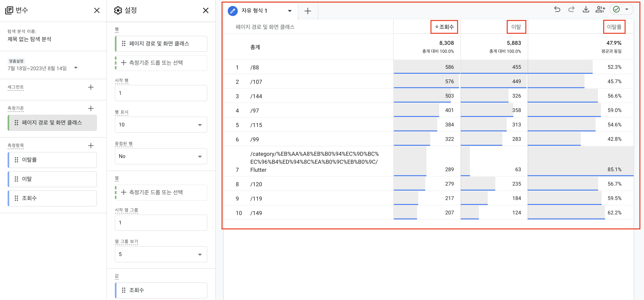Open the green checkmark status dropdown

tap(627, 9)
